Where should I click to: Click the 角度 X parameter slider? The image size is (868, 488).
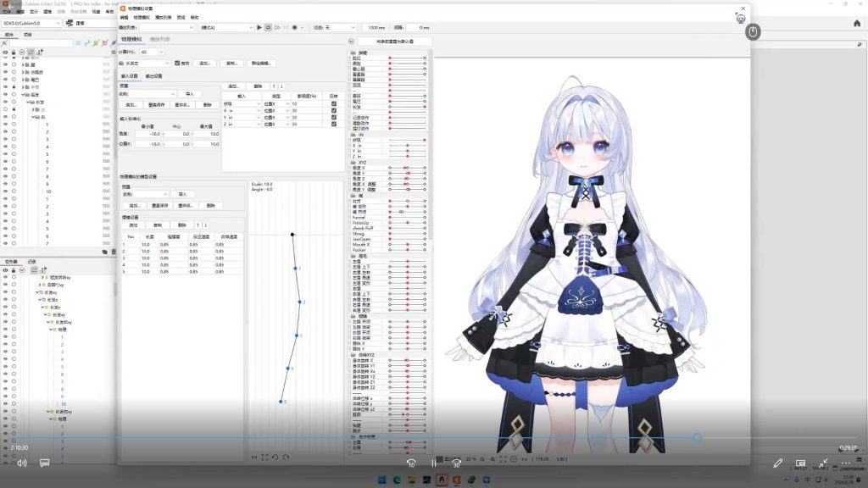point(408,168)
